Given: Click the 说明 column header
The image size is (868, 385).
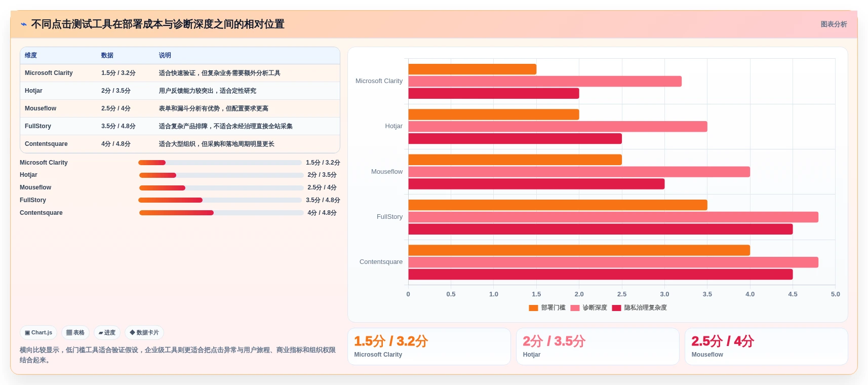Looking at the screenshot, I should pyautogui.click(x=165, y=56).
